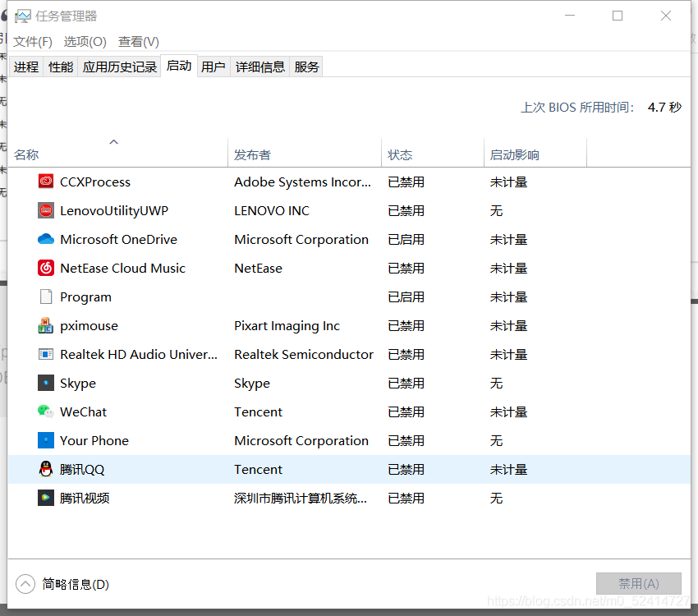
Task: Sort by the 名称 column header
Action: point(118,153)
